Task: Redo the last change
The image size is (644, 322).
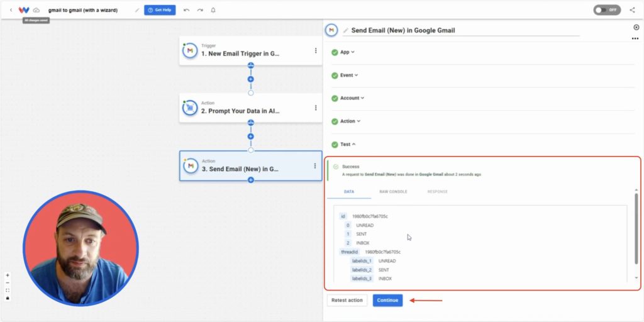Action: (x=200, y=10)
